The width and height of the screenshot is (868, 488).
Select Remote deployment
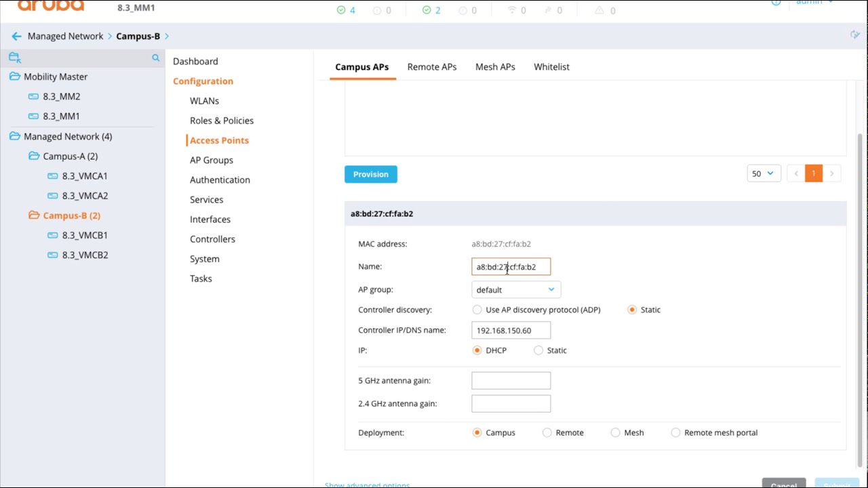[x=547, y=432]
